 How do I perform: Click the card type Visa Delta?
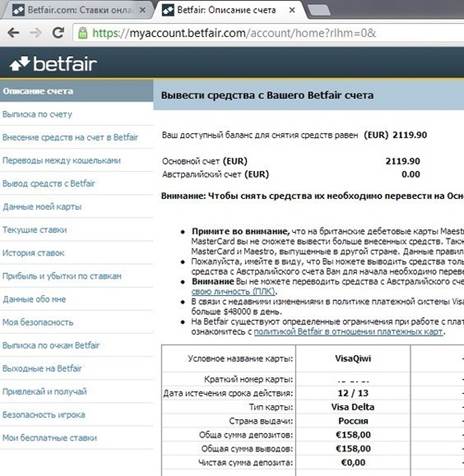(x=353, y=407)
